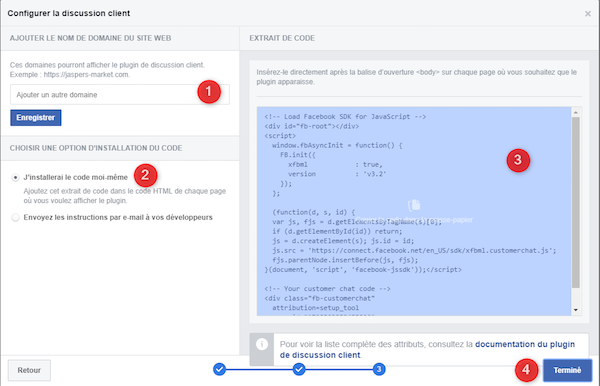
Task: Click the https://jaspers-market.com example text
Action: [x=86, y=75]
